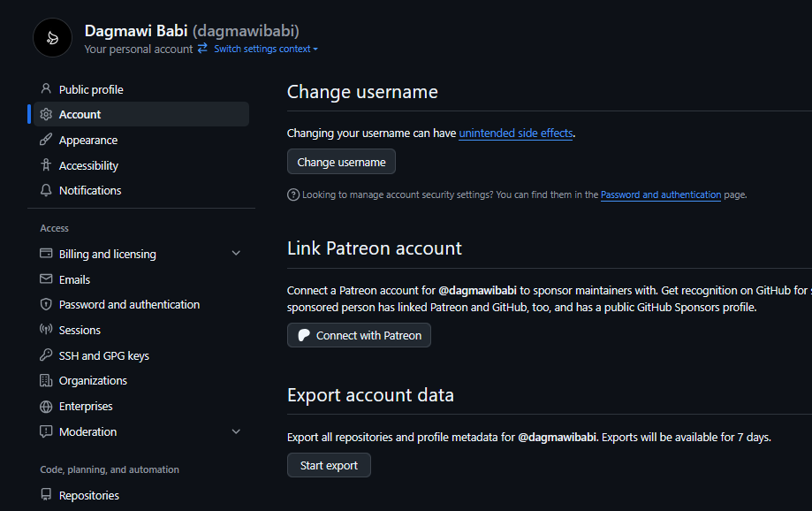Click the Notifications bell icon
812x511 pixels.
coord(46,190)
